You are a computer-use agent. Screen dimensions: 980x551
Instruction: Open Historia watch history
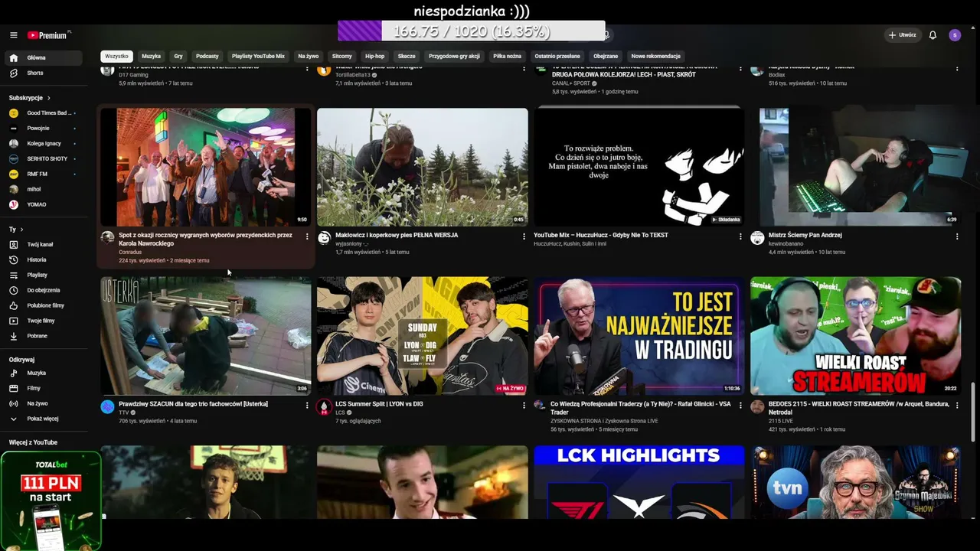click(x=42, y=260)
